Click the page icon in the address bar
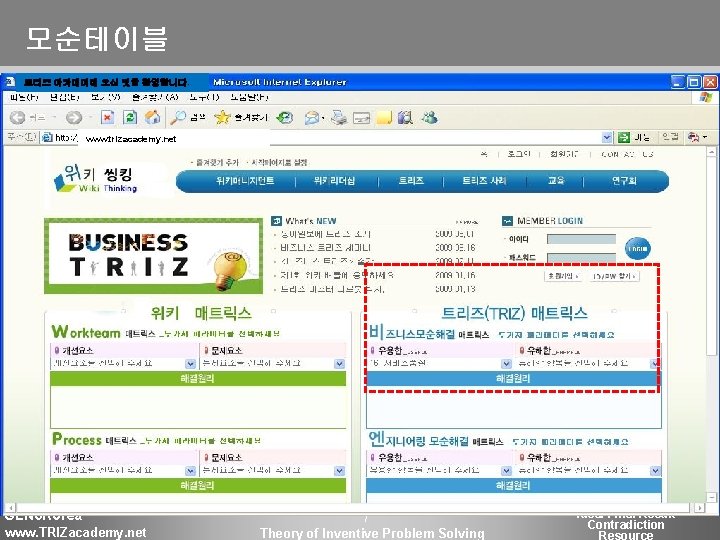 [47, 137]
